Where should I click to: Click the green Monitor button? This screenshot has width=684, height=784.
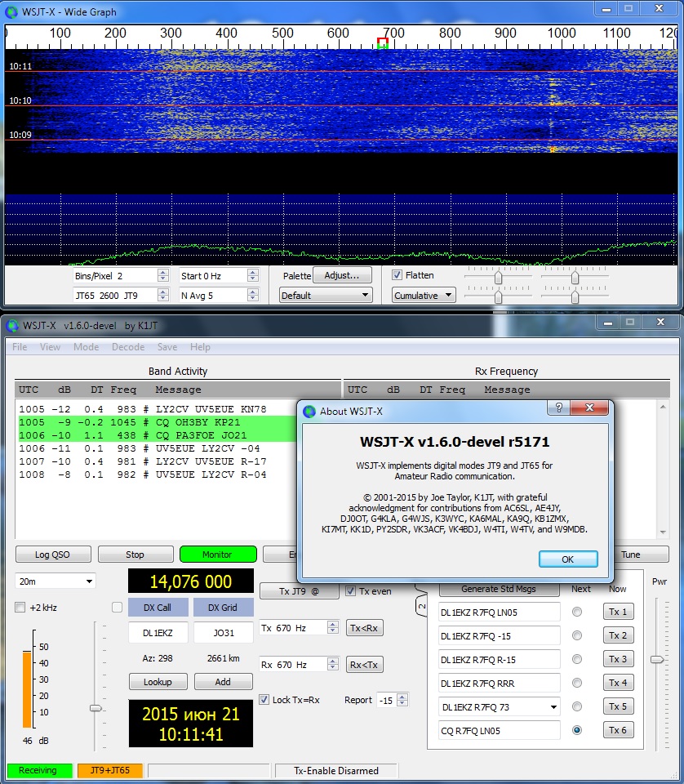[x=218, y=555]
